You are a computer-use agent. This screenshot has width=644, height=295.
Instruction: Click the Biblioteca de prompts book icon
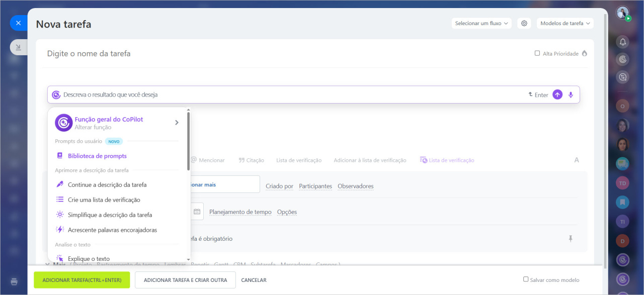[60, 156]
